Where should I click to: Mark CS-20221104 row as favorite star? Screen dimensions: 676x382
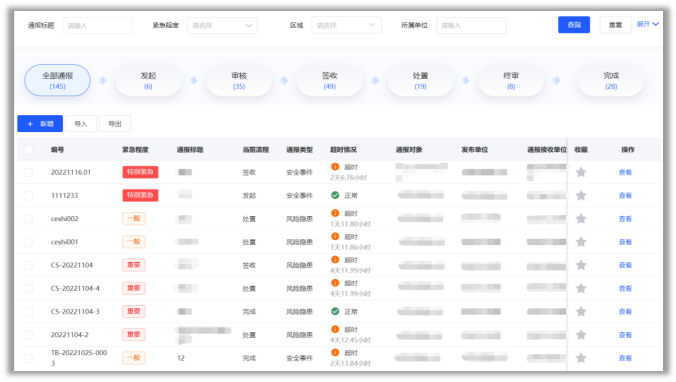click(x=581, y=265)
